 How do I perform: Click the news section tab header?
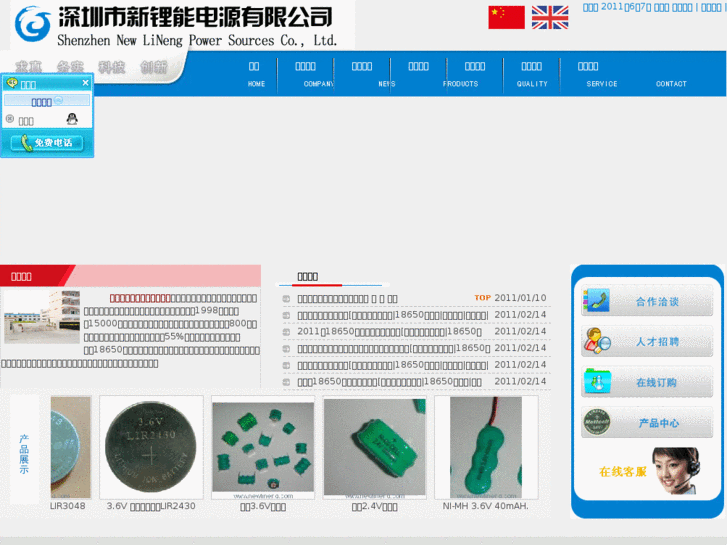coord(307,276)
